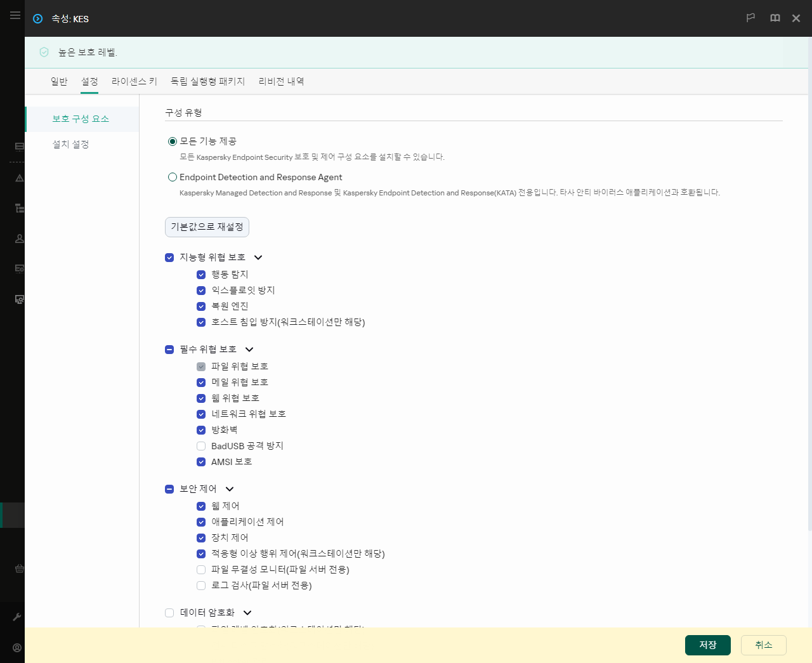Screen dimensions: 812x663
Task: Uncheck 적응형 이상 행위 제어
Action: coord(201,554)
